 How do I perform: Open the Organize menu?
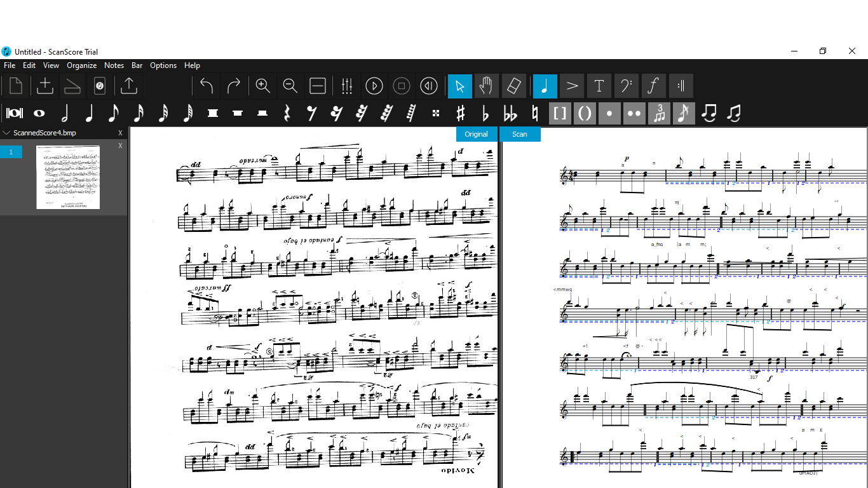[82, 65]
